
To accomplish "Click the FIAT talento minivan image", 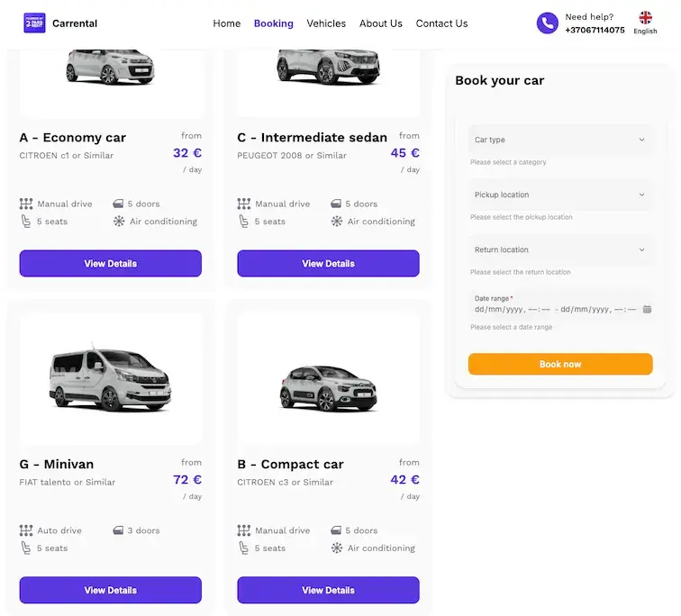I will (110, 377).
